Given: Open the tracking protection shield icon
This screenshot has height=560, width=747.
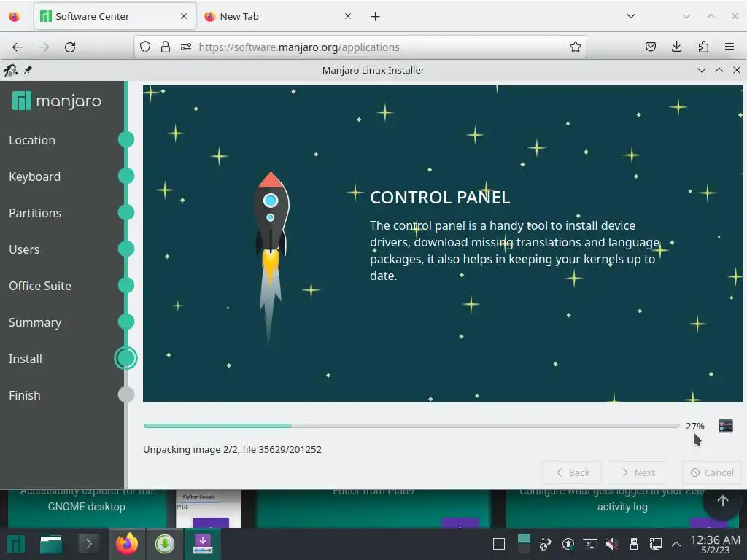Looking at the screenshot, I should coord(145,47).
